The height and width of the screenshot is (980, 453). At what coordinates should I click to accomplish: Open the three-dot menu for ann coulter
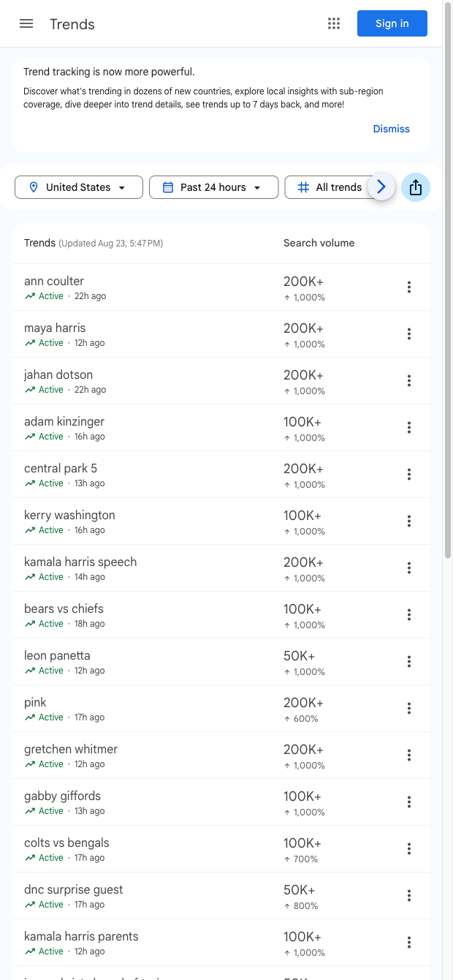click(x=408, y=287)
